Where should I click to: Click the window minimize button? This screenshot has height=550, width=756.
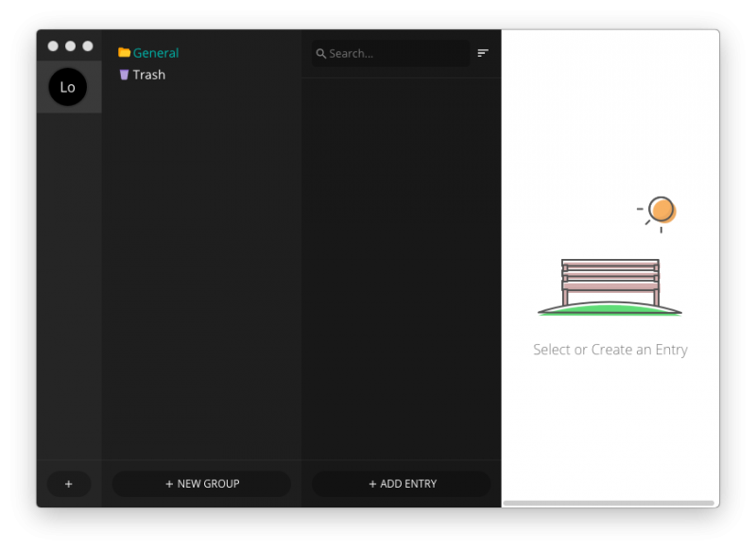pyautogui.click(x=70, y=45)
